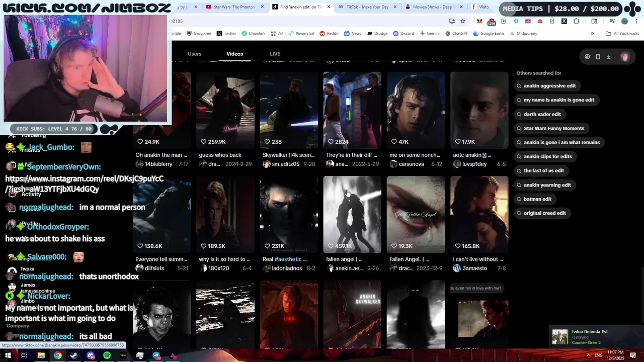The image size is (644, 362).
Task: Select the Videos search tab
Action: click(x=234, y=54)
